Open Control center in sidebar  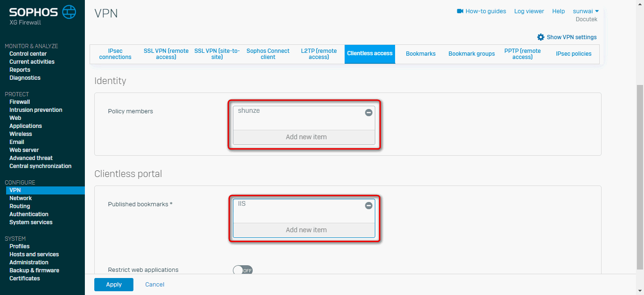28,54
